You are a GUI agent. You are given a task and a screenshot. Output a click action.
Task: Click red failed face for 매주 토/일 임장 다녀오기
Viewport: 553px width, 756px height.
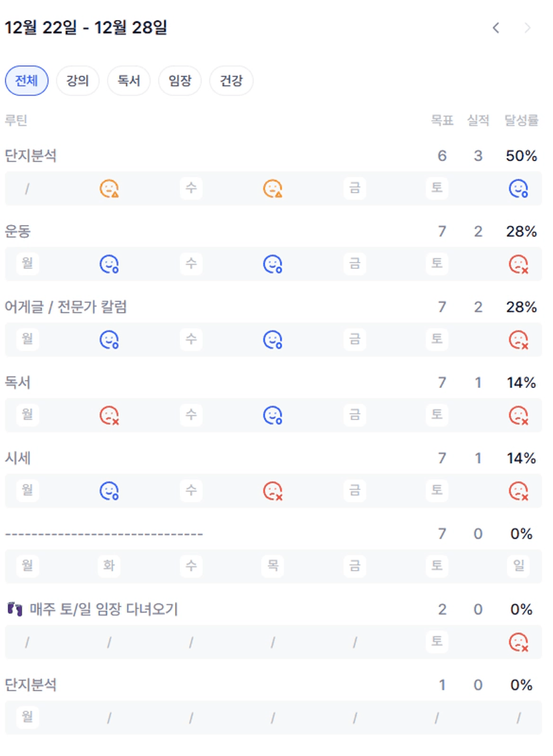point(518,642)
